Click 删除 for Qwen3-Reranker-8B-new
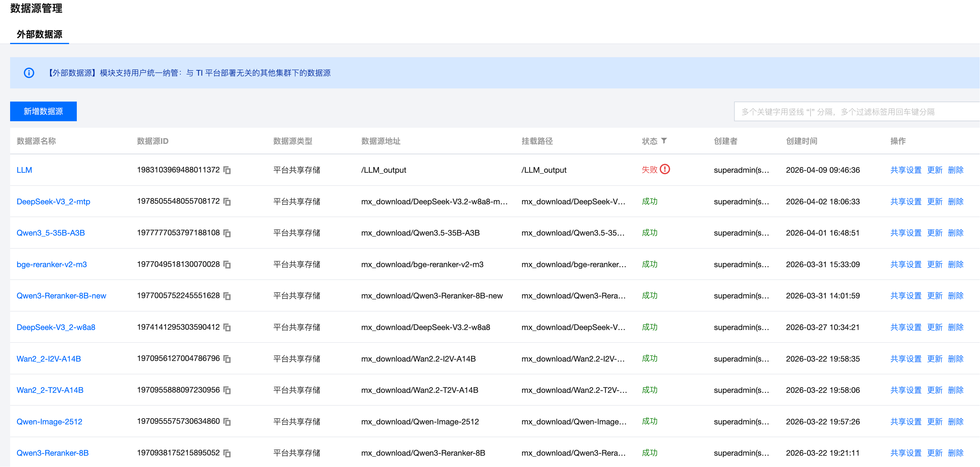The width and height of the screenshot is (980, 467). click(x=956, y=296)
